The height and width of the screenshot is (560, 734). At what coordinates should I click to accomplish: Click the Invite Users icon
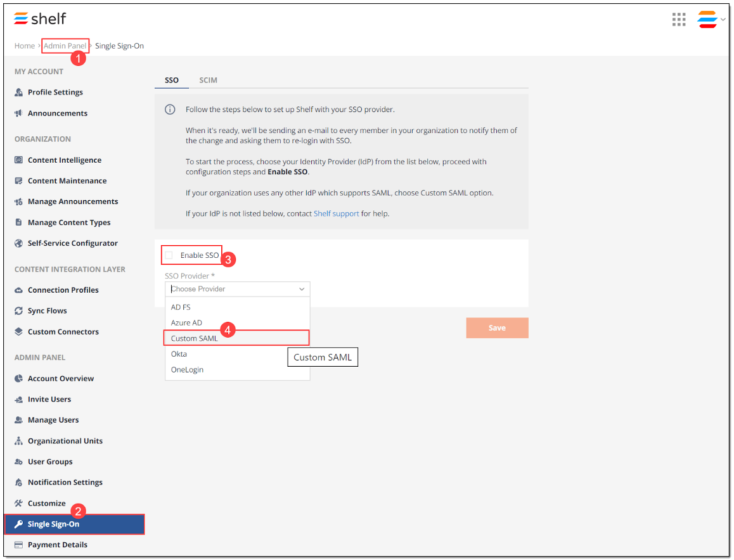pyautogui.click(x=19, y=400)
